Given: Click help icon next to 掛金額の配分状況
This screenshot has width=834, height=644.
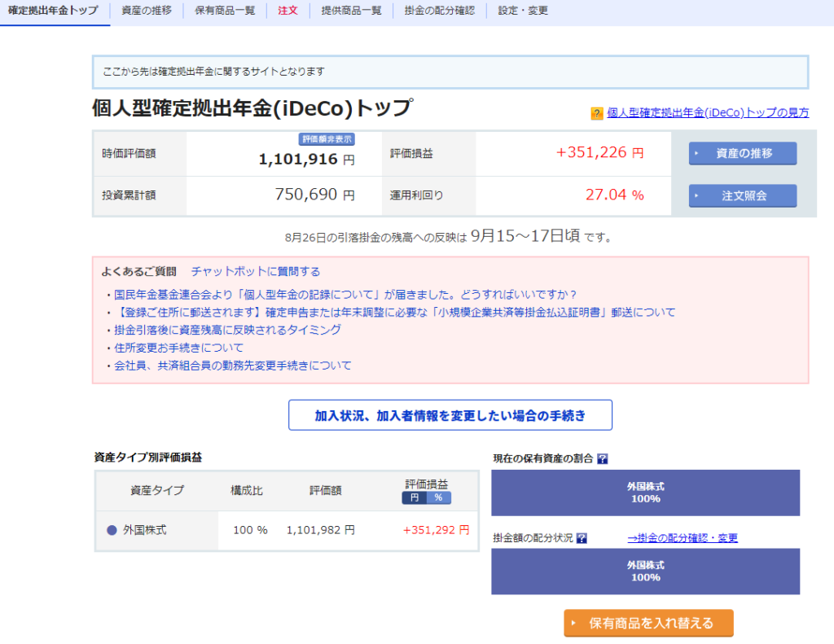Looking at the screenshot, I should [x=582, y=538].
